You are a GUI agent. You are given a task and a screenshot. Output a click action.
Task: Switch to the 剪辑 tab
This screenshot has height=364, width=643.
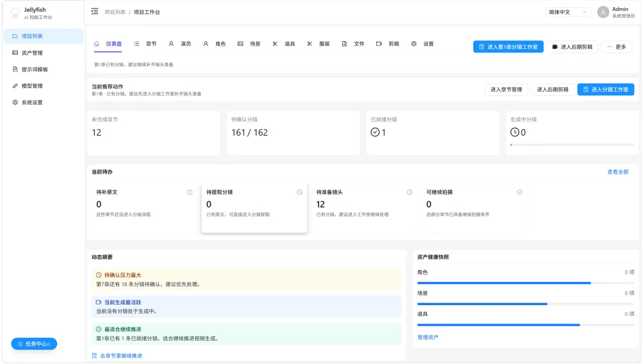point(388,44)
